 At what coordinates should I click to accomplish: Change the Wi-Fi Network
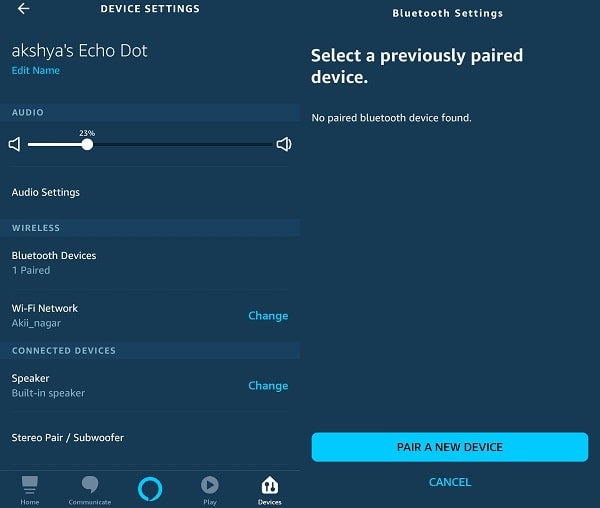pyautogui.click(x=268, y=316)
